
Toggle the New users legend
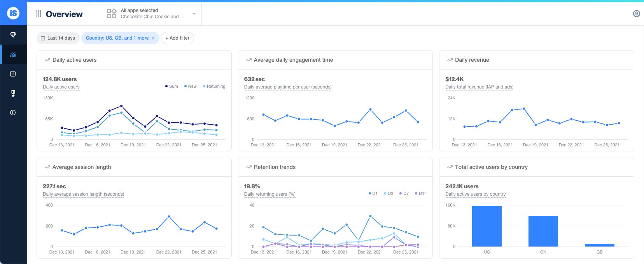(191, 86)
